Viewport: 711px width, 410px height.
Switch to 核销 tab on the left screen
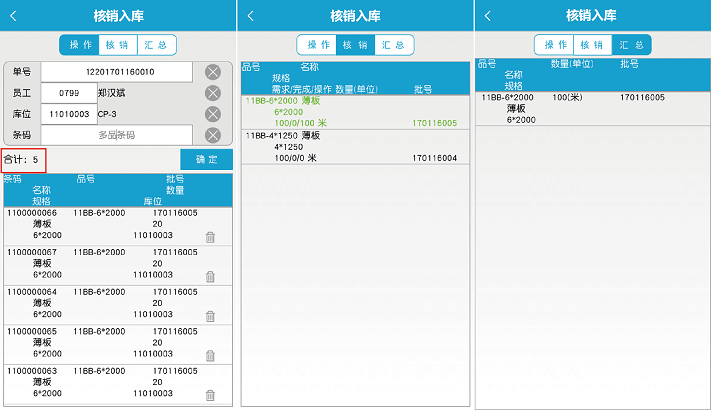[116, 45]
